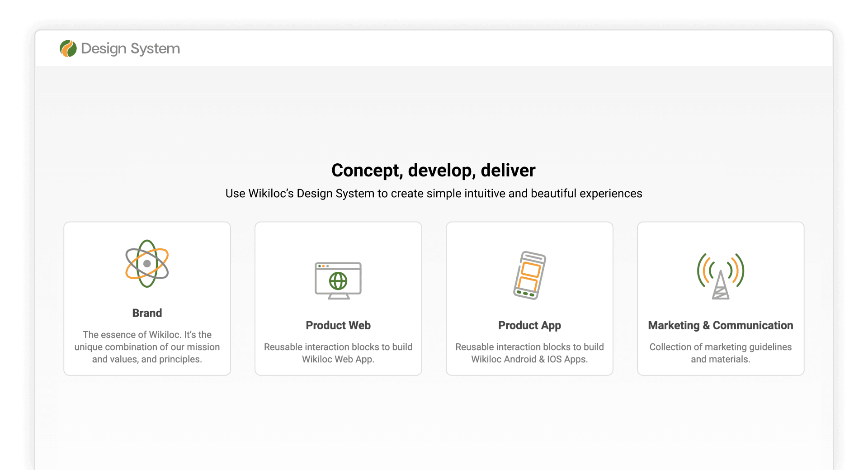Select the 'Collection of marketing guidelines' description
This screenshot has height=470, width=868.
[x=721, y=353]
